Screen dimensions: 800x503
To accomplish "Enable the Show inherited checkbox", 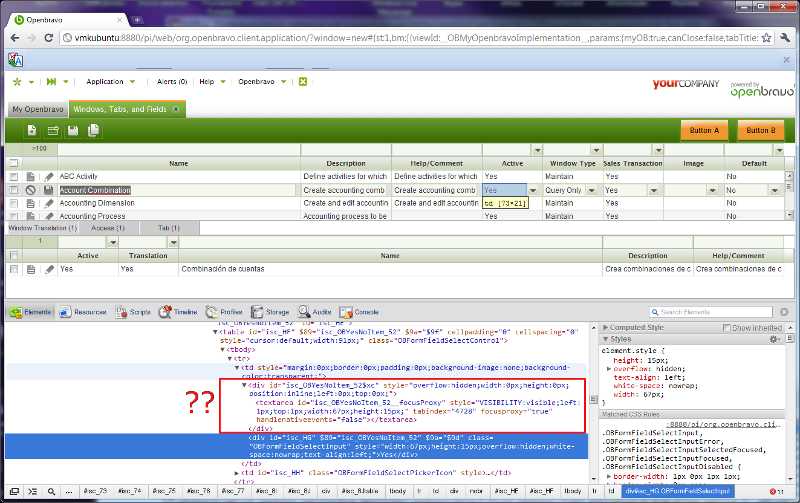I will 727,328.
